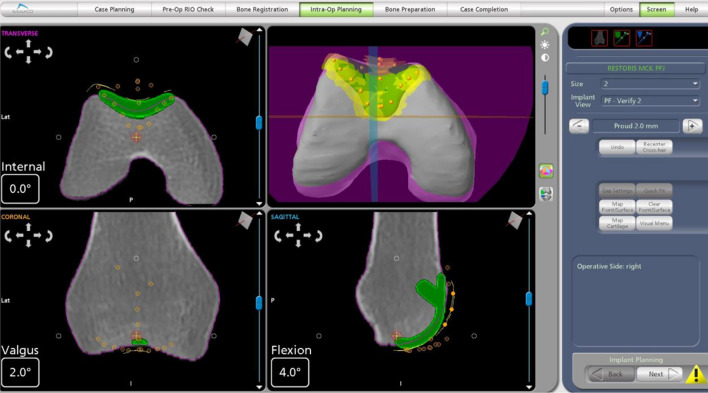Decrease proud value with minus button
708x393 pixels.
tap(579, 126)
